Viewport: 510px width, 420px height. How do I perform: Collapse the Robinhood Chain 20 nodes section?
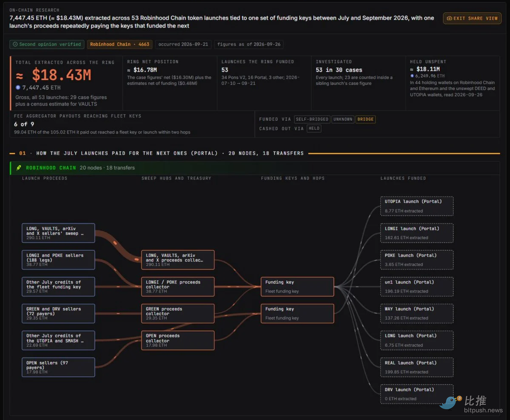(255, 168)
